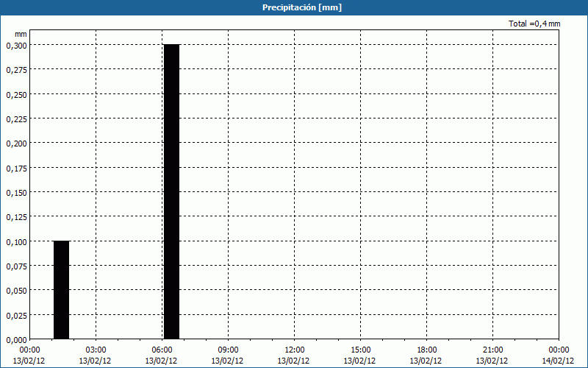This screenshot has width=588, height=368.
Task: Click the 09:00 13/02/12 time label
Action: 228,355
